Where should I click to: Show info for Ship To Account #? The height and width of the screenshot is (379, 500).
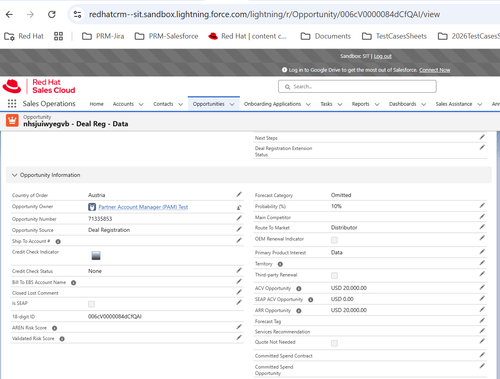[x=58, y=241]
